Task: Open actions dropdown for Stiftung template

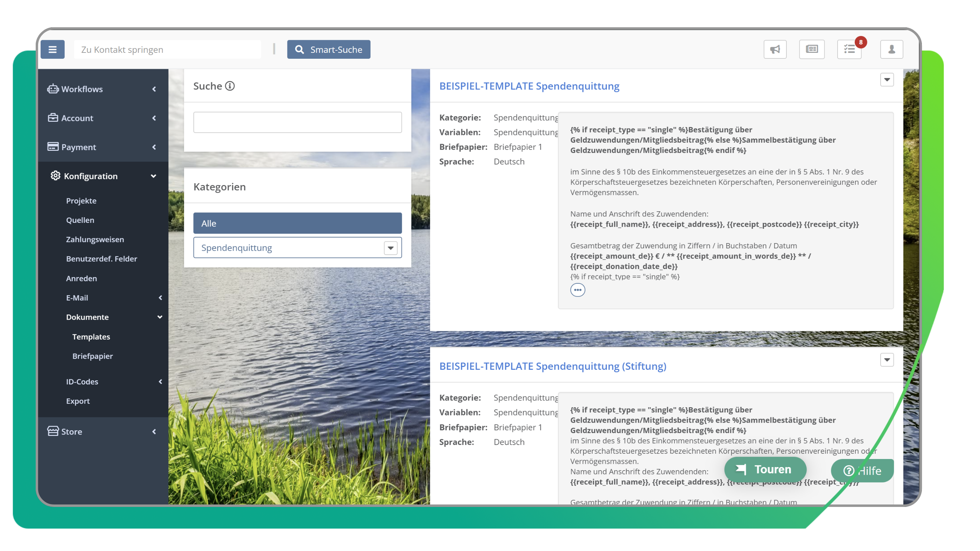Action: click(887, 360)
